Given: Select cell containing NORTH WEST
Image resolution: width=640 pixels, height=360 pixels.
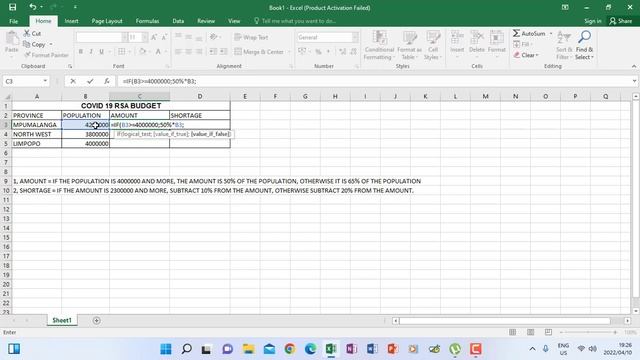Looking at the screenshot, I should click(x=37, y=134).
